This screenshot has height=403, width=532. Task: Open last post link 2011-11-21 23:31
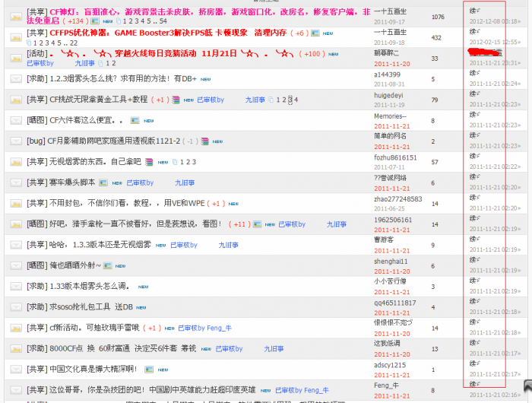pos(495,63)
